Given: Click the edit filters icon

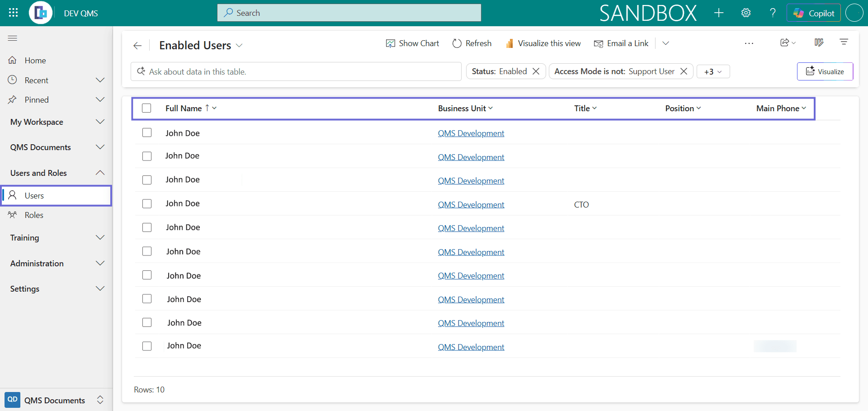Looking at the screenshot, I should [844, 42].
